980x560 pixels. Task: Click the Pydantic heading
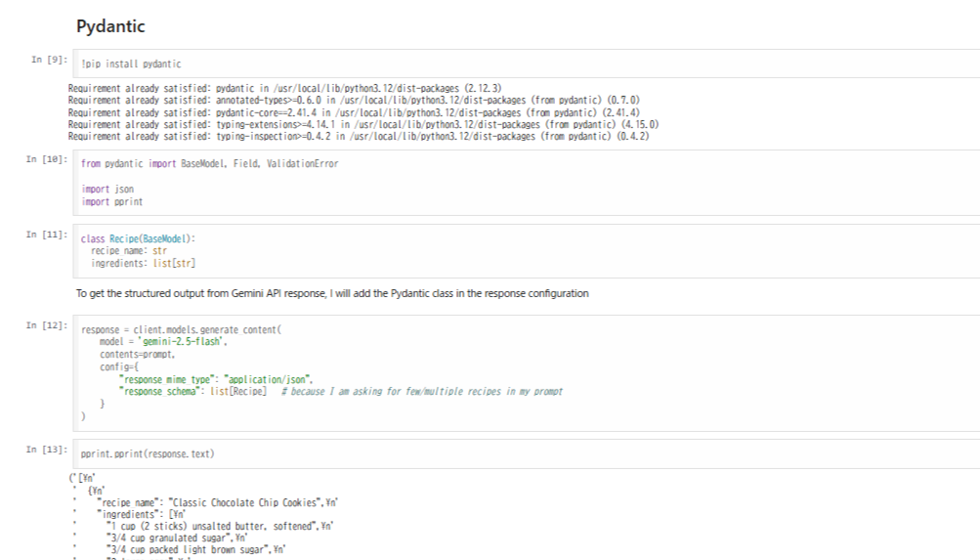[110, 26]
